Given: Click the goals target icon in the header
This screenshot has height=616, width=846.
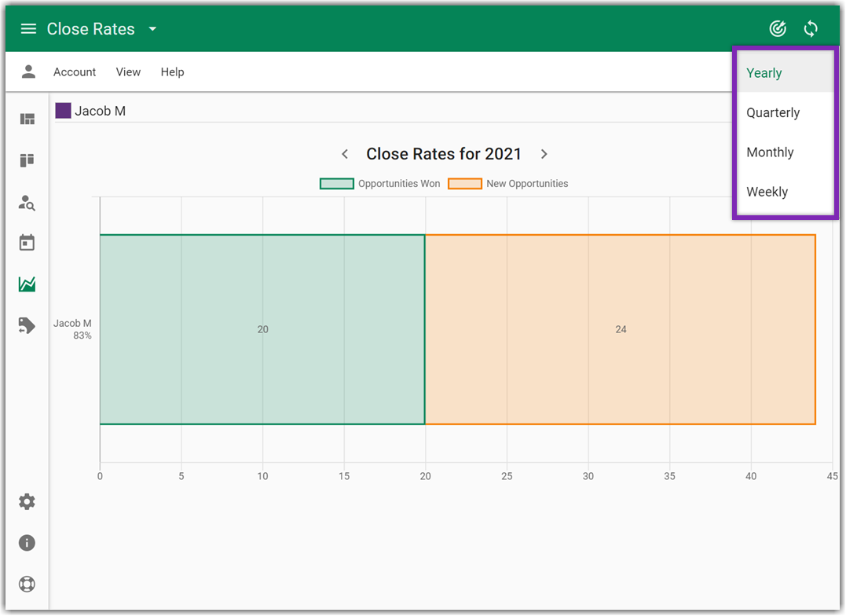Looking at the screenshot, I should coord(777,28).
